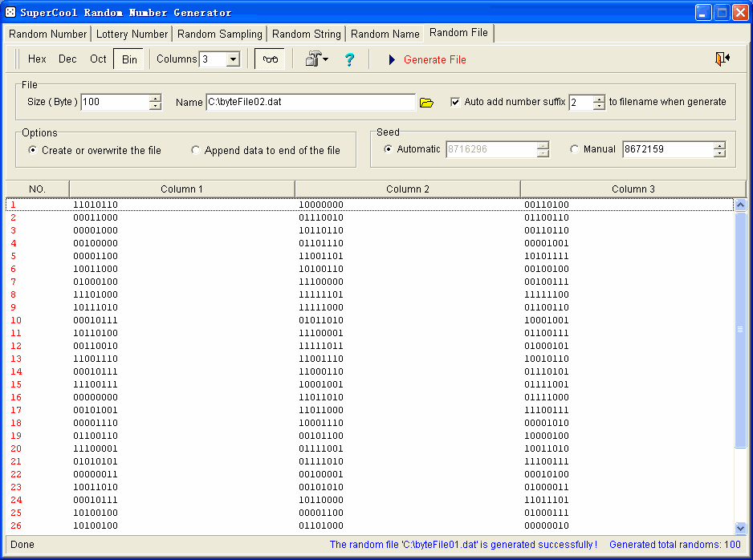The image size is (753, 560).
Task: Click the glasses preview icon in toolbar
Action: pyautogui.click(x=270, y=59)
